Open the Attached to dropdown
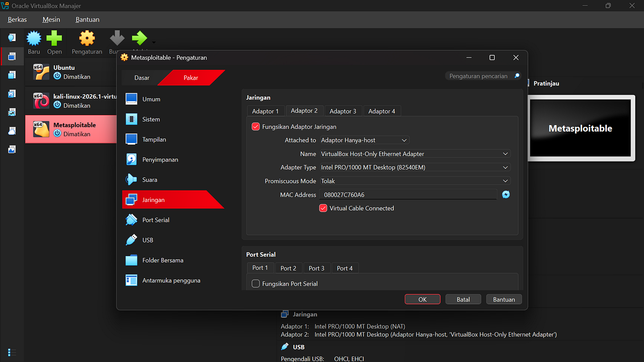Viewport: 644px width, 362px height. (364, 140)
